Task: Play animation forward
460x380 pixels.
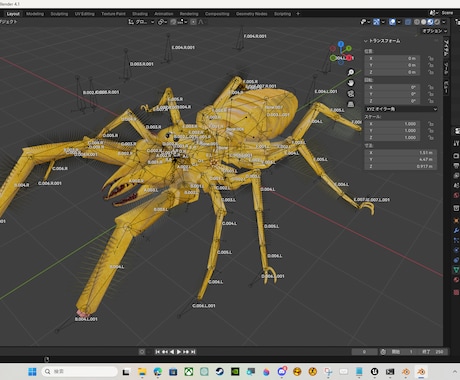Action: (x=179, y=352)
